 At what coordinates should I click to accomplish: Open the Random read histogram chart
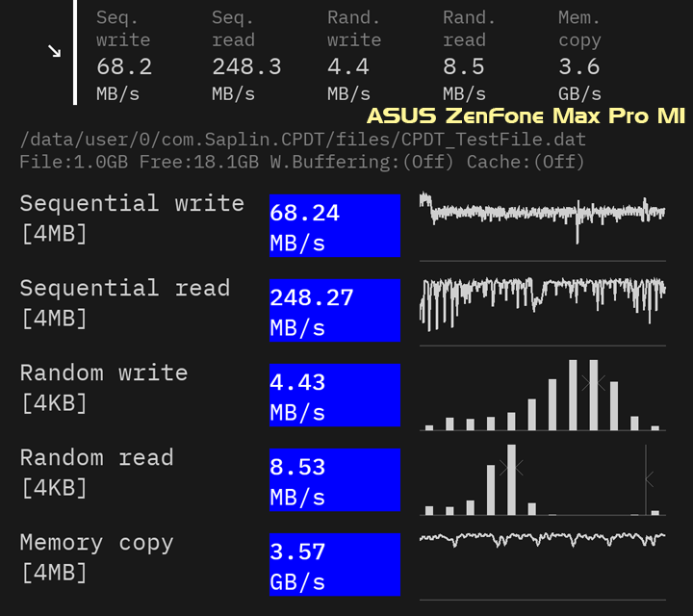coord(543,479)
